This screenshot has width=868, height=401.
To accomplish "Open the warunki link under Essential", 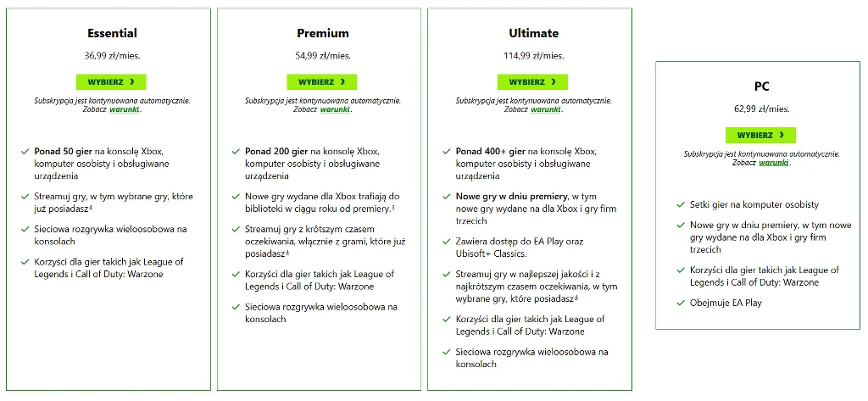I will pos(125,109).
